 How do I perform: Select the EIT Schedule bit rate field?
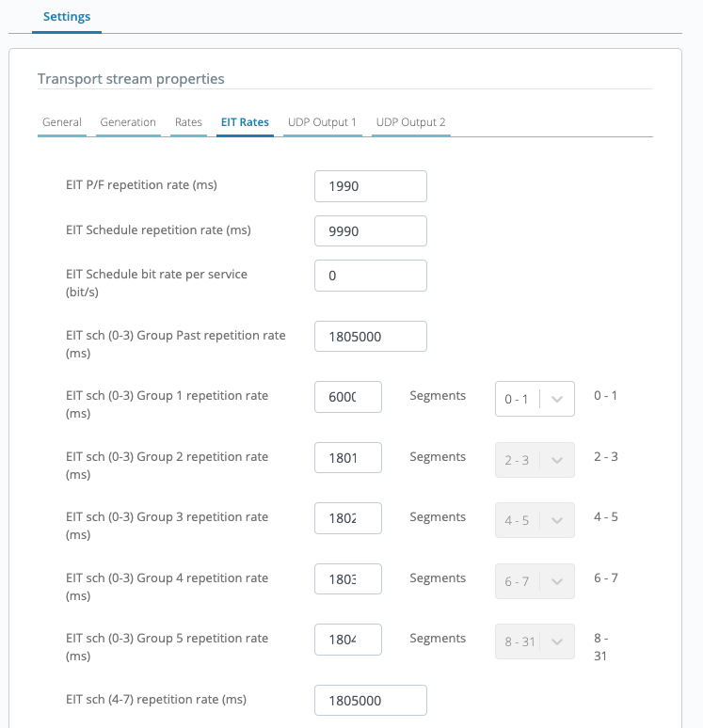370,276
